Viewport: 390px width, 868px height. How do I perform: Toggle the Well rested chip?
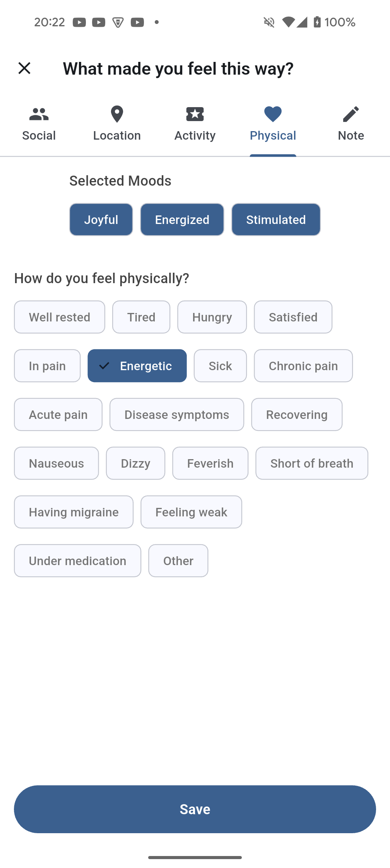click(x=60, y=317)
